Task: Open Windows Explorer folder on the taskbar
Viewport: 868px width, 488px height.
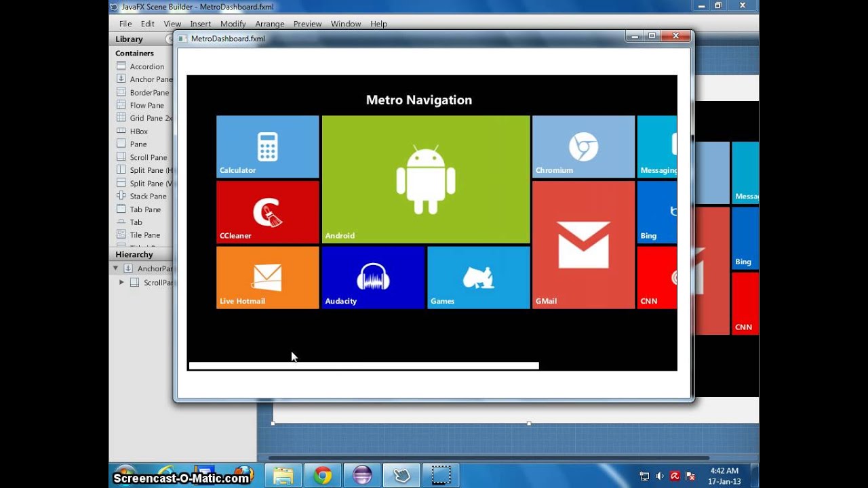Action: [283, 476]
